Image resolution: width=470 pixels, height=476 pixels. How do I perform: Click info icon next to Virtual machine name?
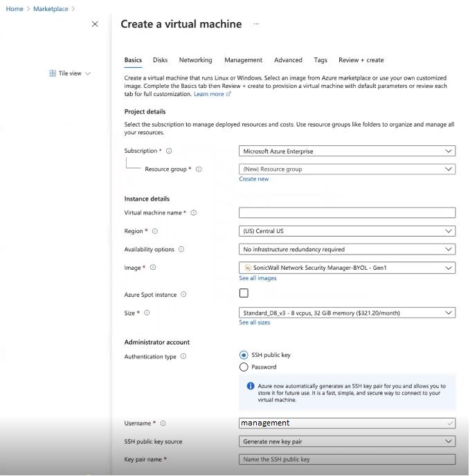pos(194,213)
